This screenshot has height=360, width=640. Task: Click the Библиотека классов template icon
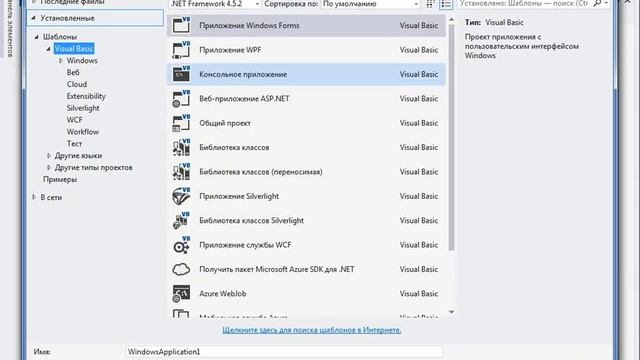[x=181, y=147]
